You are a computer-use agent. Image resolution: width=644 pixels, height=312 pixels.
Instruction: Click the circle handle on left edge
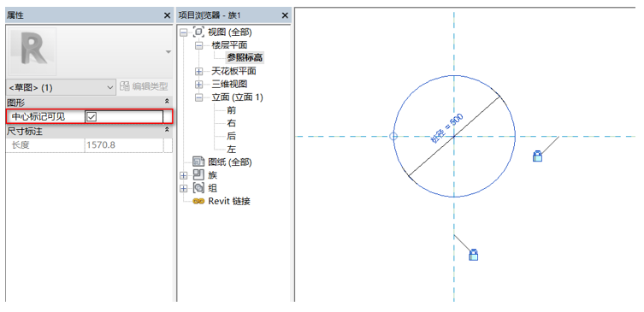393,136
